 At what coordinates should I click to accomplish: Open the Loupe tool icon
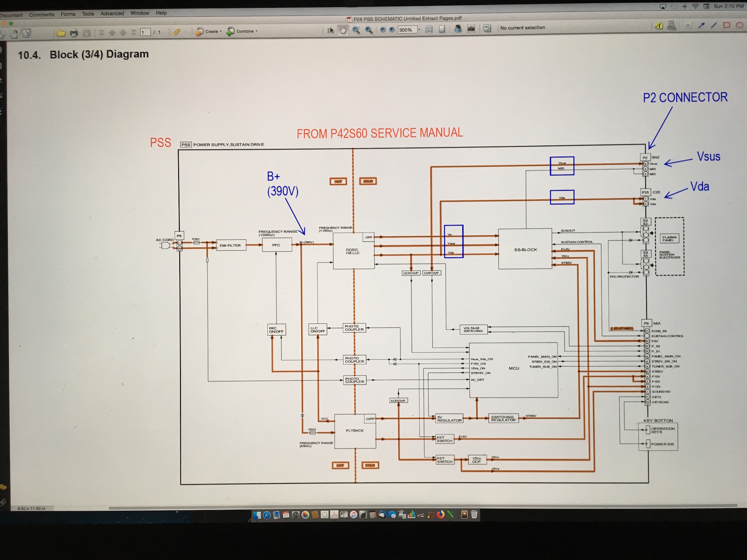coord(458,29)
